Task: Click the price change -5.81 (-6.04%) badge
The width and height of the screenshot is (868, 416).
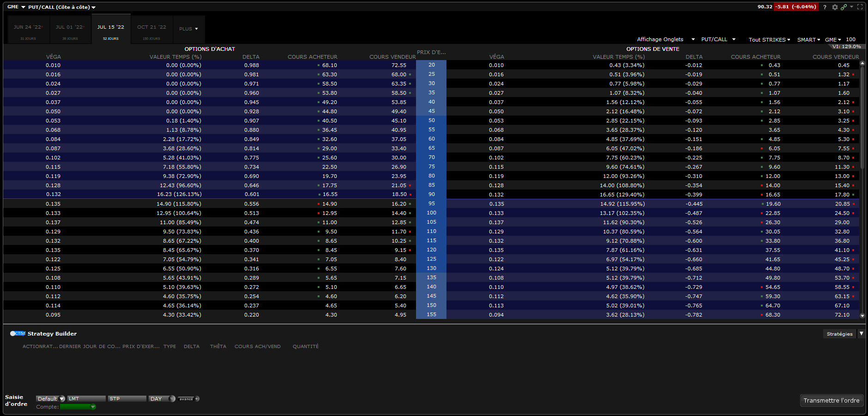Action: coord(796,7)
